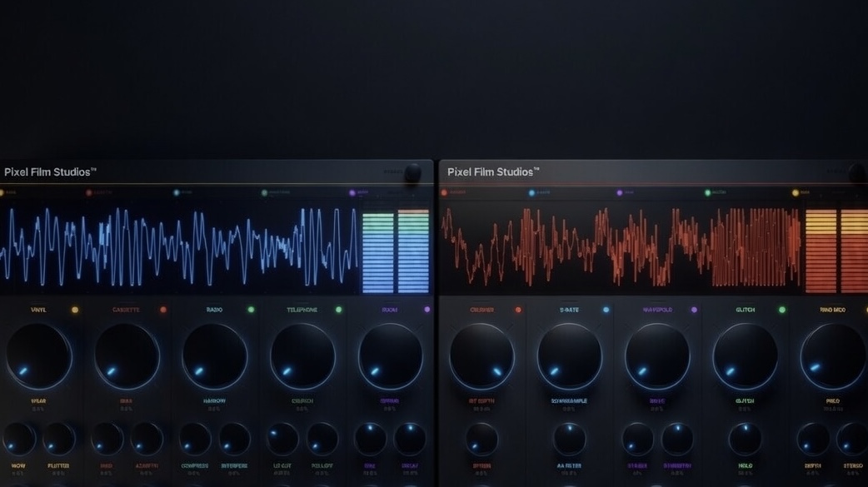Toggle the purple LED of the ROOM module
Screen dimensions: 868x487
coord(427,310)
